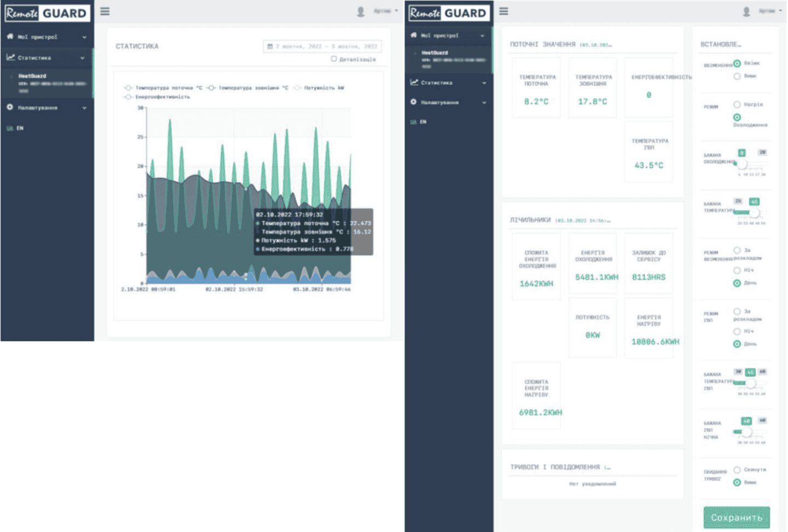Click home icon in the statistics page sidebar
This screenshot has height=532, width=788.
[x=10, y=37]
